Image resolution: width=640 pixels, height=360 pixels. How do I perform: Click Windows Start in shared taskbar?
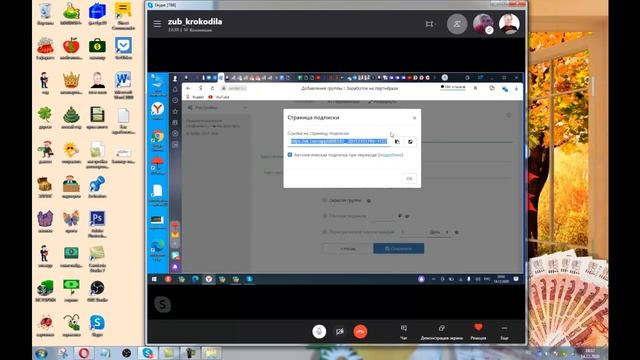[x=154, y=279]
